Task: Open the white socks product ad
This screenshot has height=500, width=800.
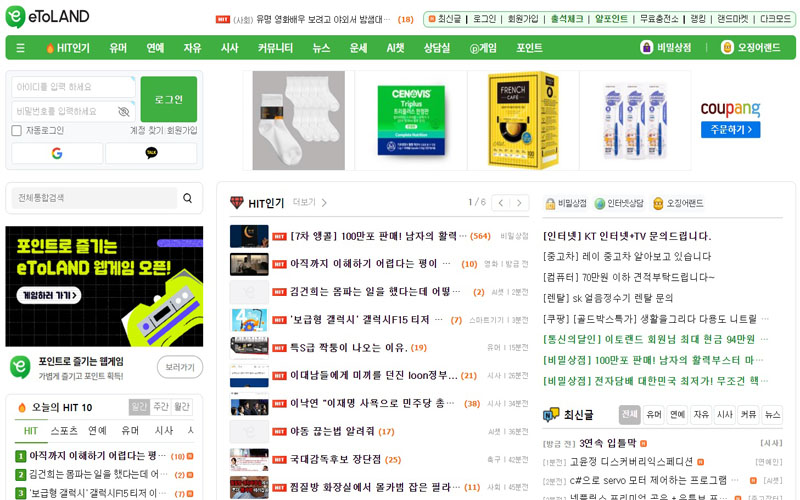Action: (x=298, y=120)
